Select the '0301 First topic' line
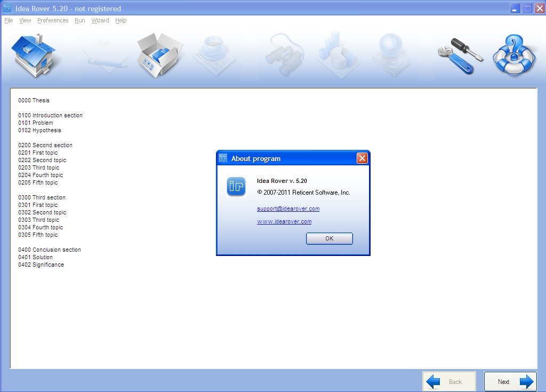 [x=38, y=205]
